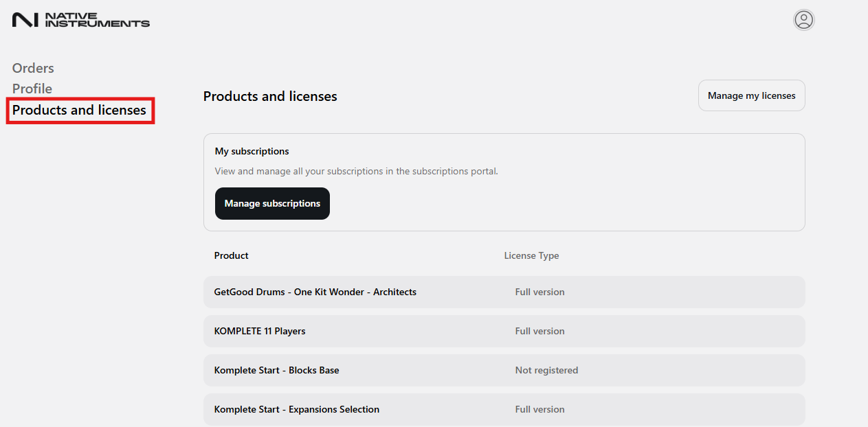Click Full version beside GetGood Drums
The image size is (868, 427).
coord(539,292)
